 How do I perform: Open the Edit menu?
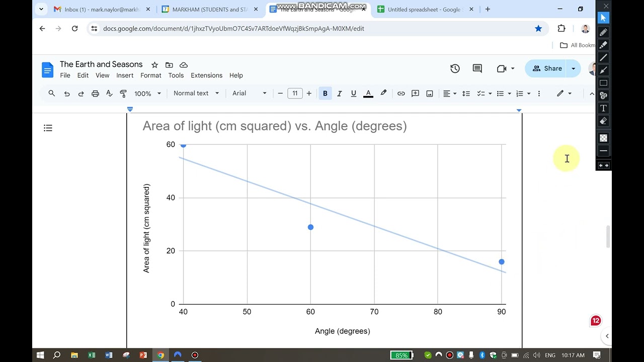pos(83,75)
